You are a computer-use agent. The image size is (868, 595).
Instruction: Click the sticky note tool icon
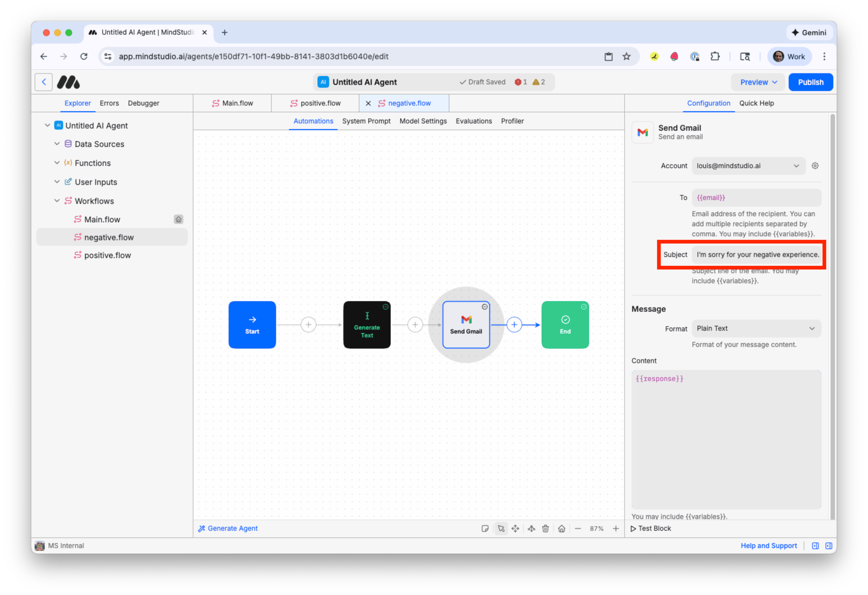click(x=485, y=529)
